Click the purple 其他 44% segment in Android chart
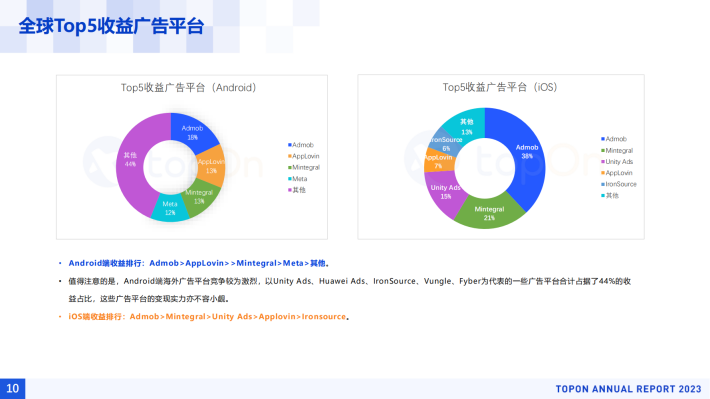This screenshot has height=399, width=710. point(131,161)
